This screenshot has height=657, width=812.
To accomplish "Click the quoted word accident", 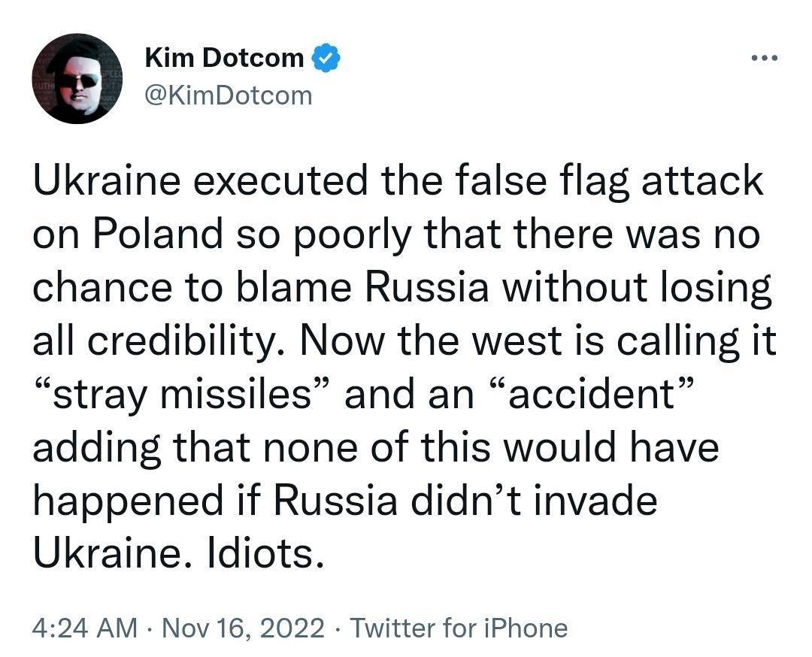I will pyautogui.click(x=590, y=394).
